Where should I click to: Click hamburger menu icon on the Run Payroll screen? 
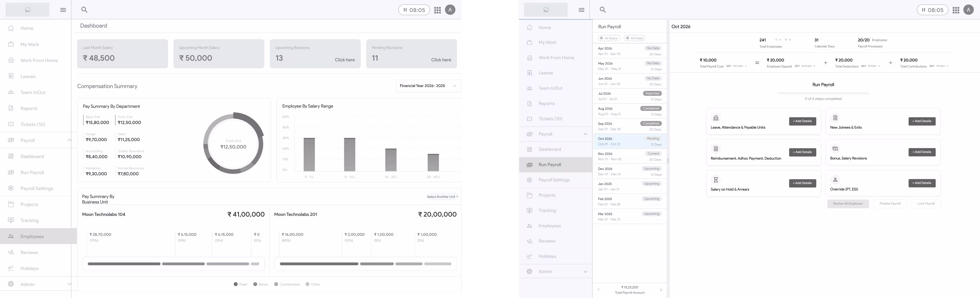581,10
